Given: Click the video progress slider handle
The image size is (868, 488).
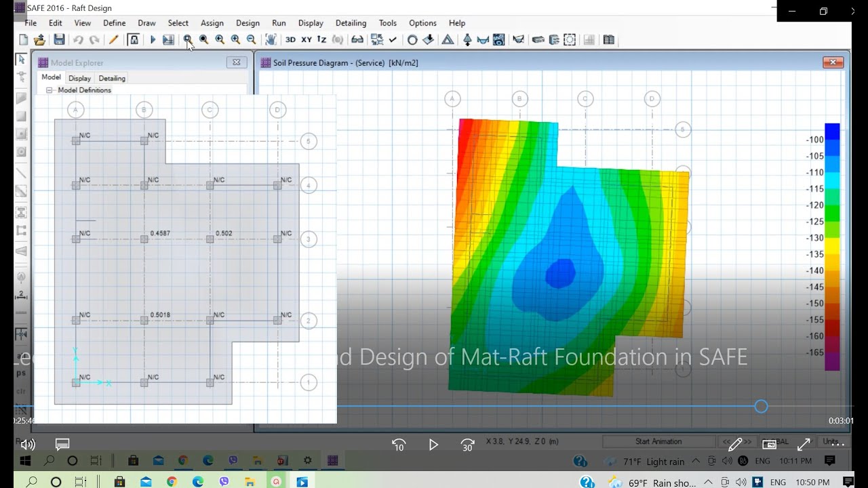Looking at the screenshot, I should tap(761, 407).
